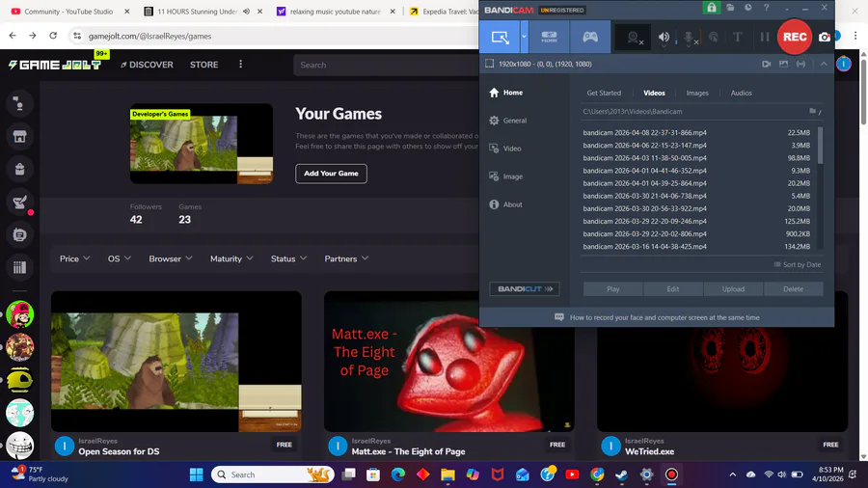Toggle Bandicam speaker sound icon
This screenshot has height=488, width=868.
(664, 37)
